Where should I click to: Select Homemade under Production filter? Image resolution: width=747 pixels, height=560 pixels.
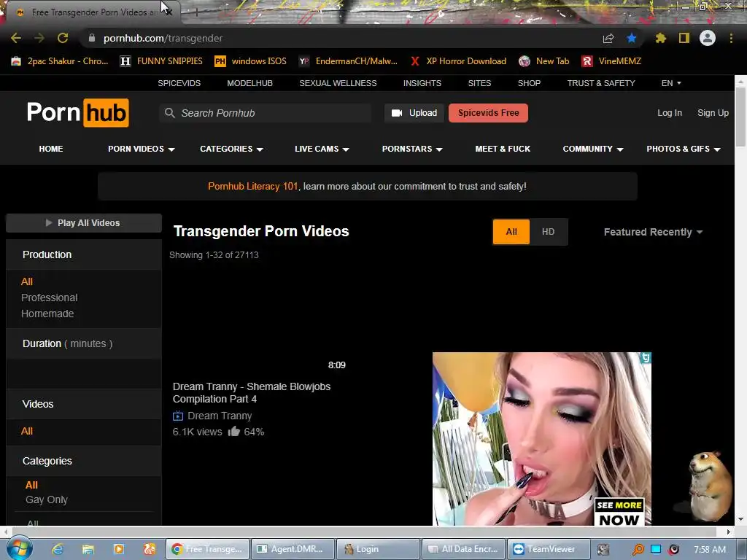tap(47, 314)
